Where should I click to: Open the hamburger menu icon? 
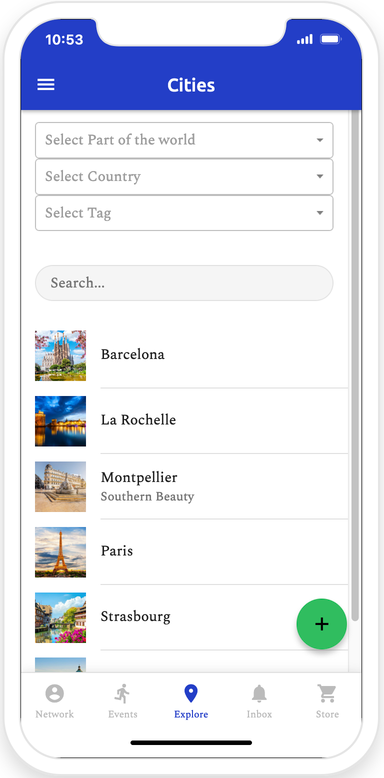[46, 85]
